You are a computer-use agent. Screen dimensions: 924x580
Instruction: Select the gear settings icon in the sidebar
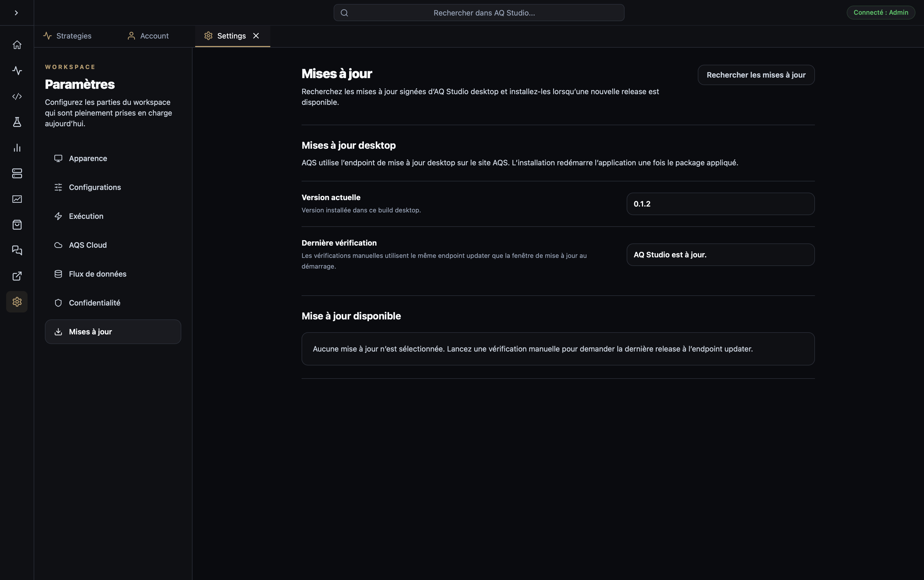[x=17, y=302]
